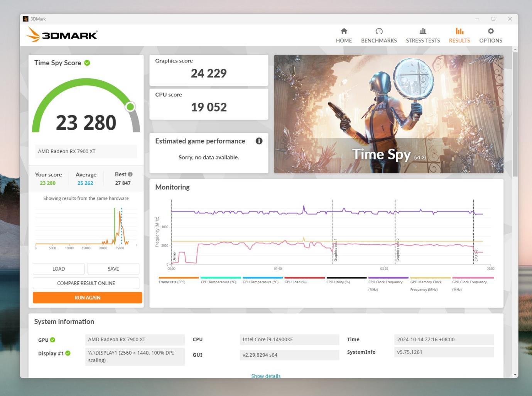Click the LOAD button
The width and height of the screenshot is (532, 396).
coord(59,269)
